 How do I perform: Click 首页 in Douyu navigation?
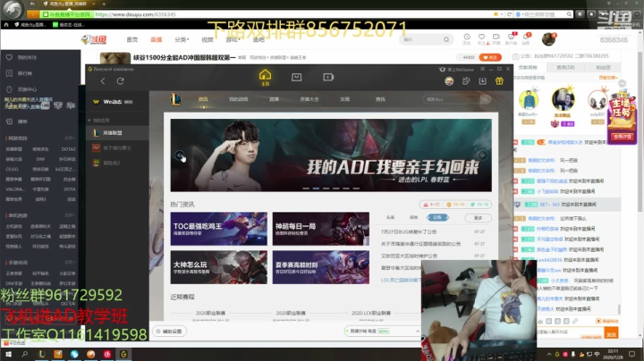pos(132,40)
